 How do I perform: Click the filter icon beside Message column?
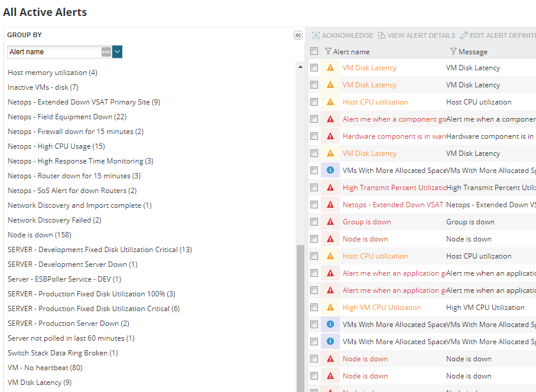tap(453, 51)
